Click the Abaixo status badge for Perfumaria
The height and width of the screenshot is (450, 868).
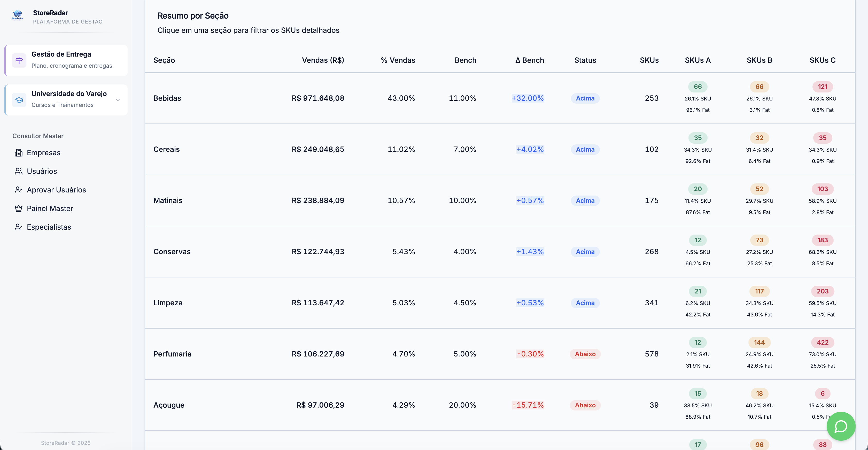click(x=585, y=354)
